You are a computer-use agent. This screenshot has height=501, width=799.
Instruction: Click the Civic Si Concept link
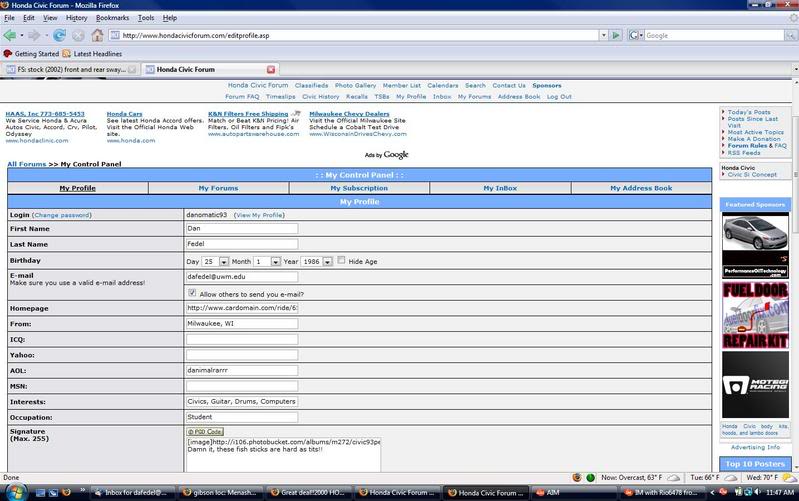[752, 174]
